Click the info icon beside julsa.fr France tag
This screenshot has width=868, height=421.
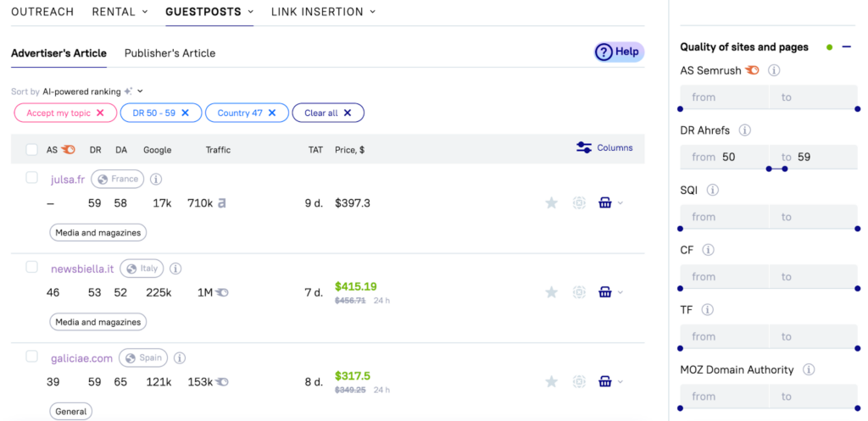click(156, 180)
